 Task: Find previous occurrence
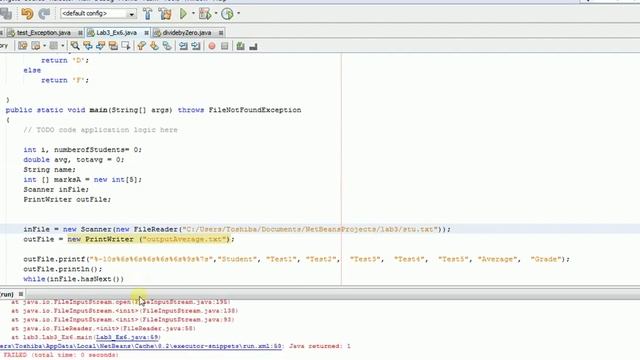pyautogui.click(x=88, y=46)
